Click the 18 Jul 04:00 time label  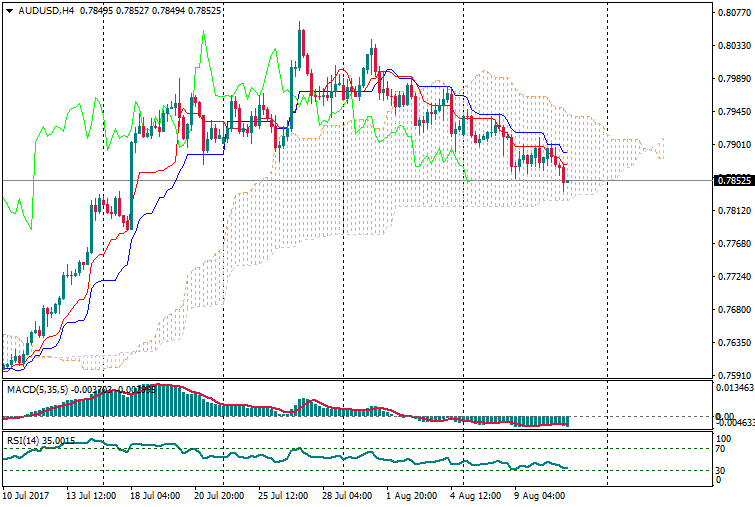(154, 494)
